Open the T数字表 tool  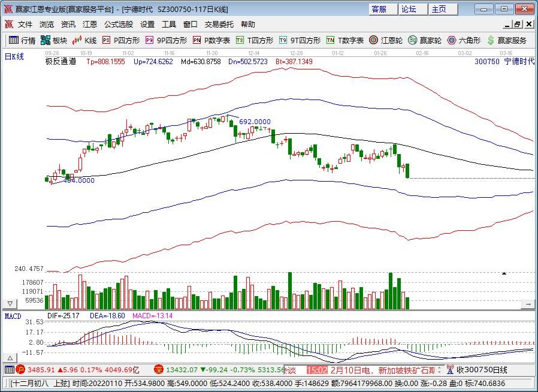345,41
